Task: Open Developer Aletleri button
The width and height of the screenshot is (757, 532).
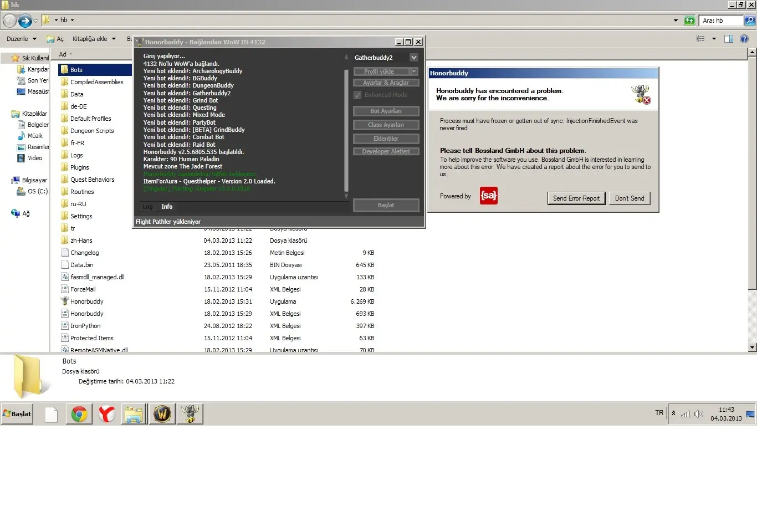Action: pyautogui.click(x=386, y=151)
